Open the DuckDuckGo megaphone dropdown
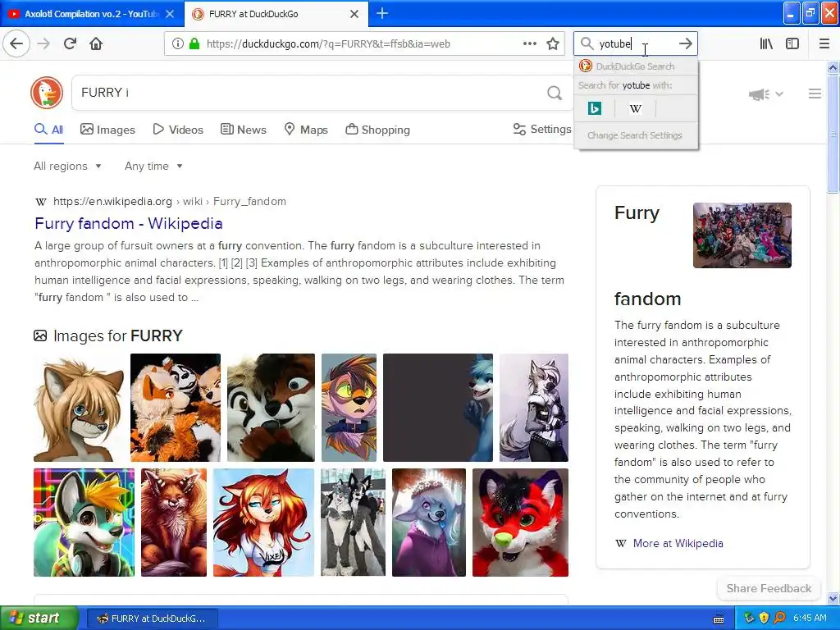This screenshot has width=840, height=630. (766, 94)
